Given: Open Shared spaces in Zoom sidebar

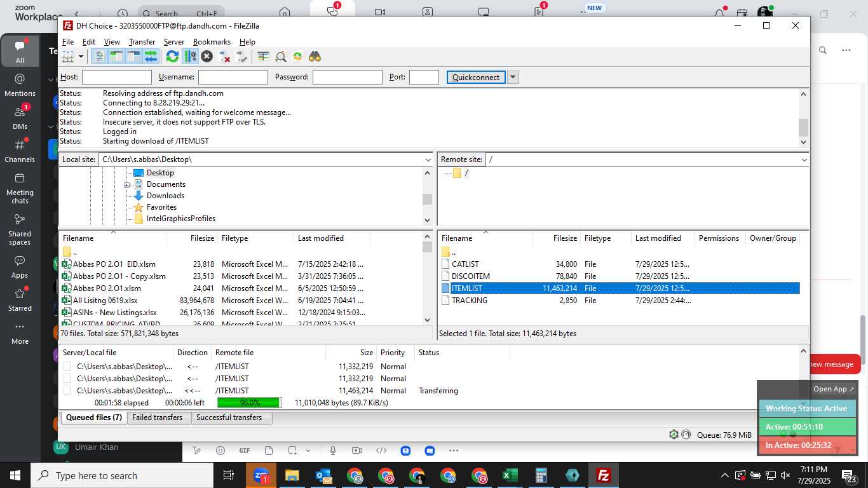Looking at the screenshot, I should (20, 229).
